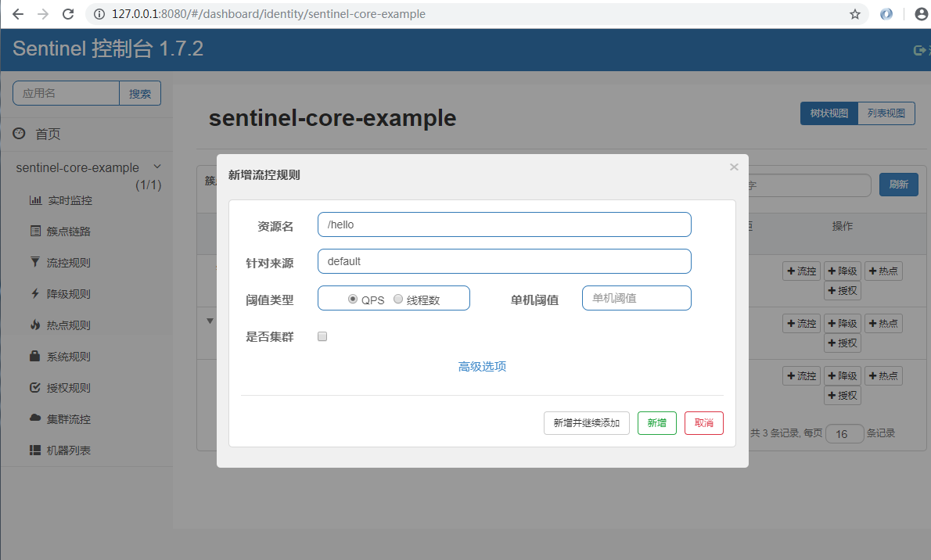The image size is (931, 560).
Task: Click the 应用名 search field
Action: click(66, 93)
